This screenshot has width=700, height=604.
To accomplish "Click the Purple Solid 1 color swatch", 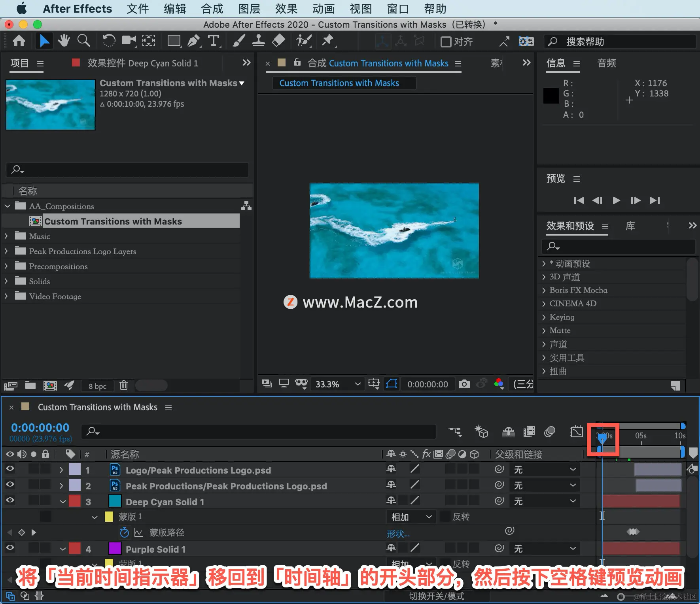I will (x=115, y=549).
